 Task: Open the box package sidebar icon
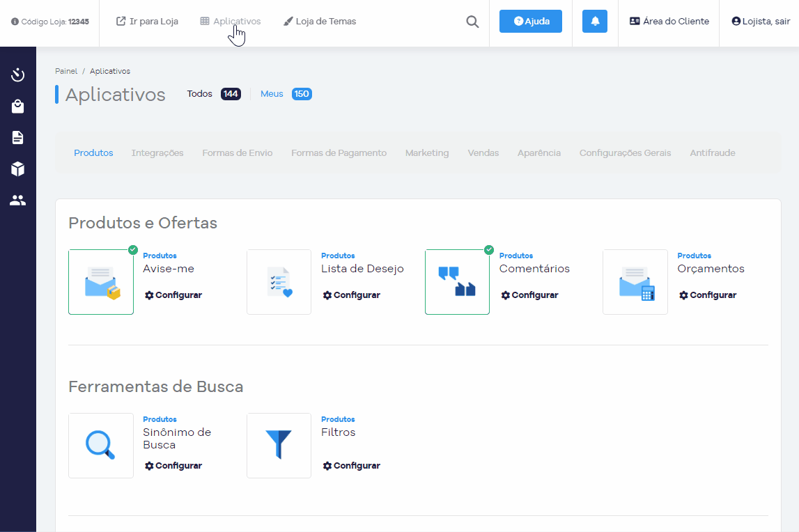[18, 169]
